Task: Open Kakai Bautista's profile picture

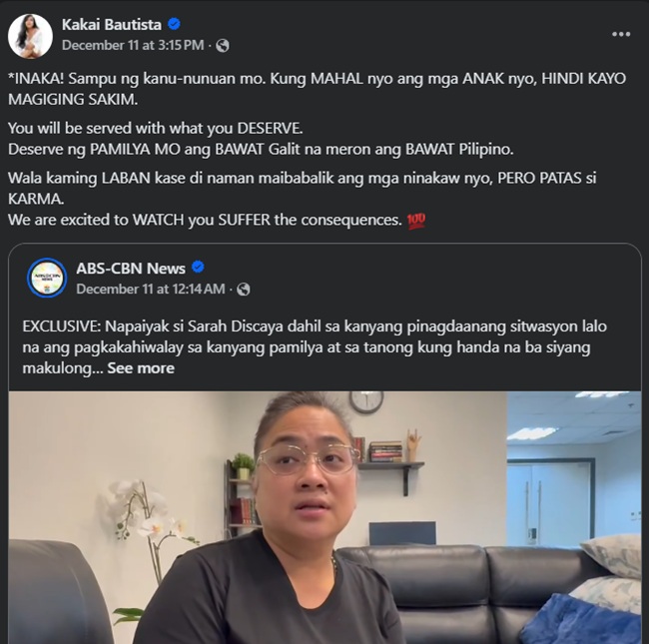Action: click(30, 36)
